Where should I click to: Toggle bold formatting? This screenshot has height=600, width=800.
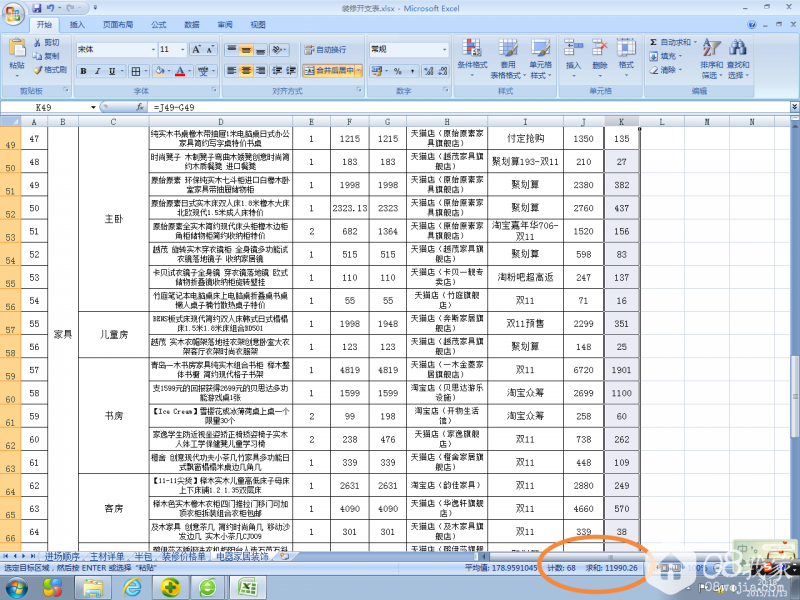pos(83,71)
